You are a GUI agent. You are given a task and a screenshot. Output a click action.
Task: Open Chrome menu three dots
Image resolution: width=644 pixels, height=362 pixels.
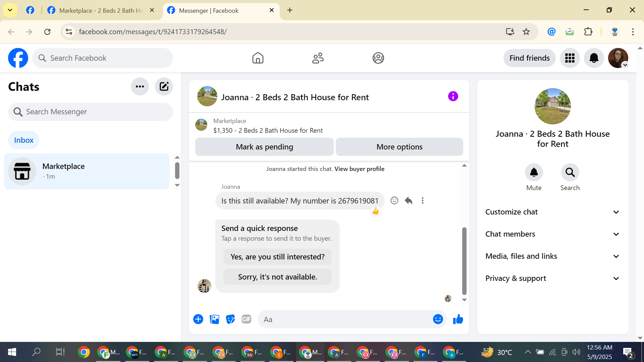pyautogui.click(x=633, y=32)
